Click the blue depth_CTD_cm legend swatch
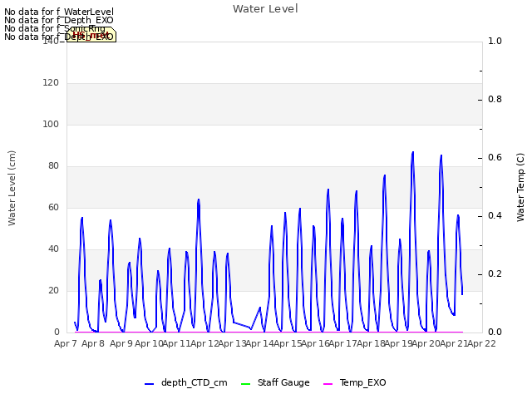Viewport: 532px width, 399px height. point(150,384)
